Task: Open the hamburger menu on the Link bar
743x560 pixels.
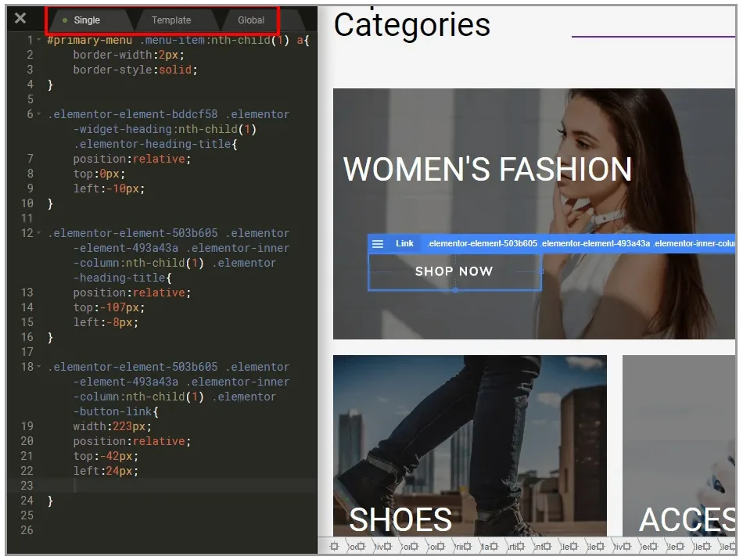Action: (x=378, y=244)
